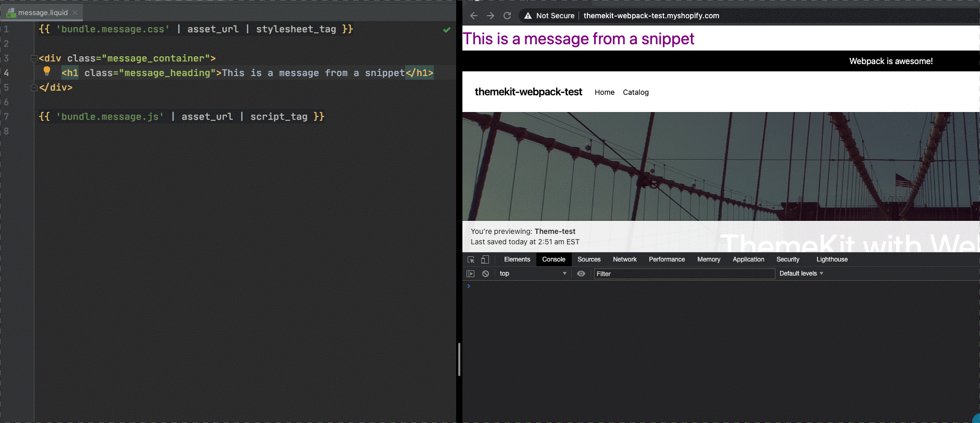Toggle the live expression eye icon
Viewport: 980px width, 423px height.
pos(581,273)
